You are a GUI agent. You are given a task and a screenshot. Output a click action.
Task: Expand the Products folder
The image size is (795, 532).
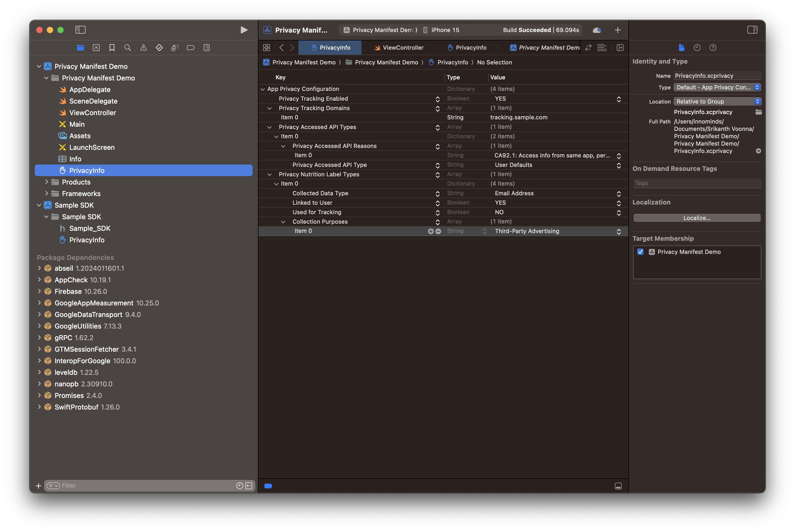pos(47,182)
